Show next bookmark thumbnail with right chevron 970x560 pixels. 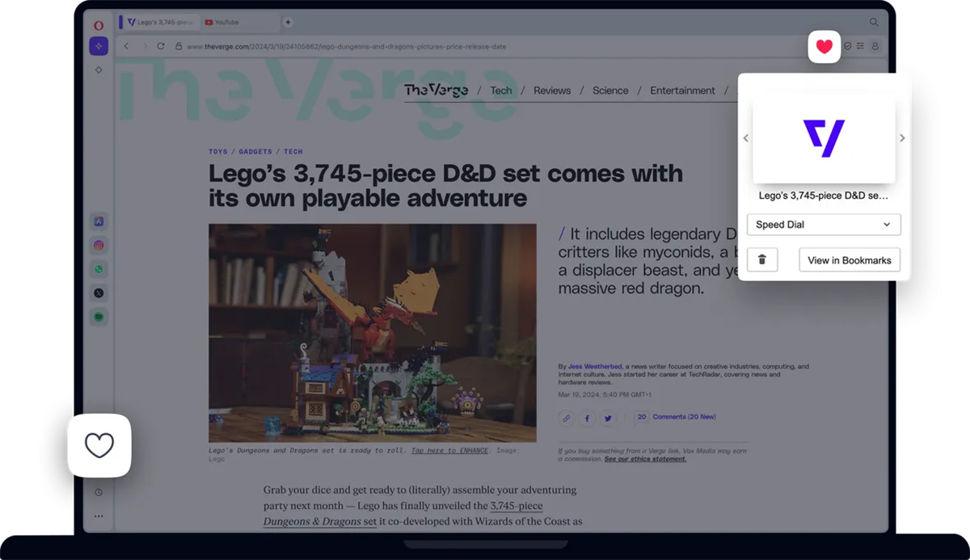(x=902, y=138)
